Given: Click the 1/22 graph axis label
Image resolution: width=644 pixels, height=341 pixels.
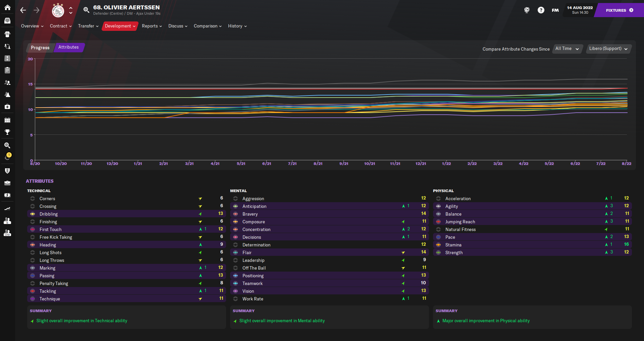Looking at the screenshot, I should (x=446, y=164).
